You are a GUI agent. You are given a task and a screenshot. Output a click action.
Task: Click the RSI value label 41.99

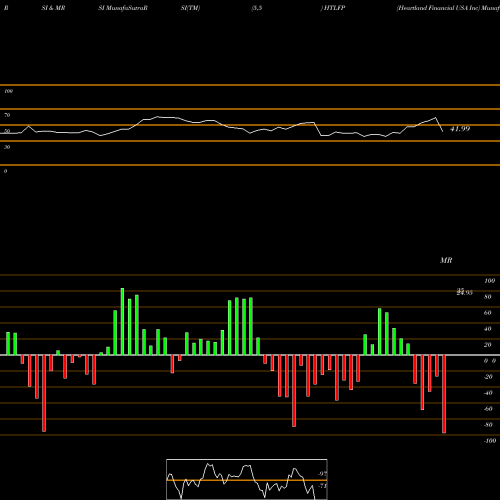point(460,129)
